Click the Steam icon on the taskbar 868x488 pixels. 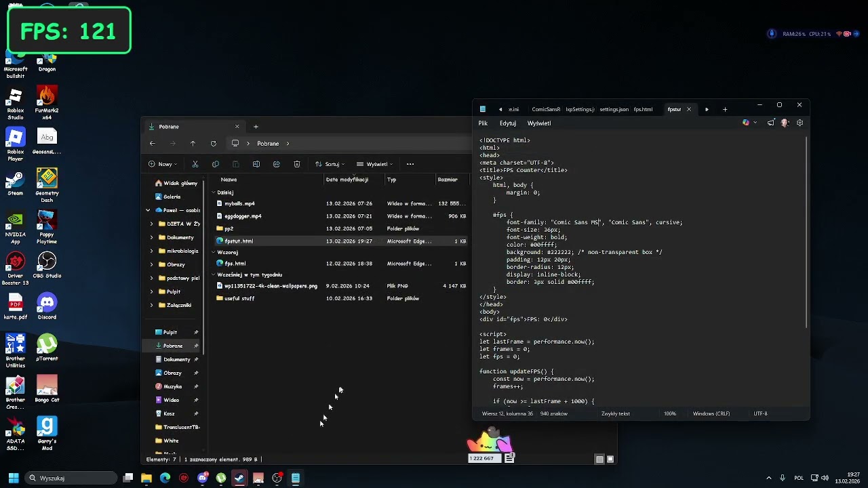pos(239,479)
